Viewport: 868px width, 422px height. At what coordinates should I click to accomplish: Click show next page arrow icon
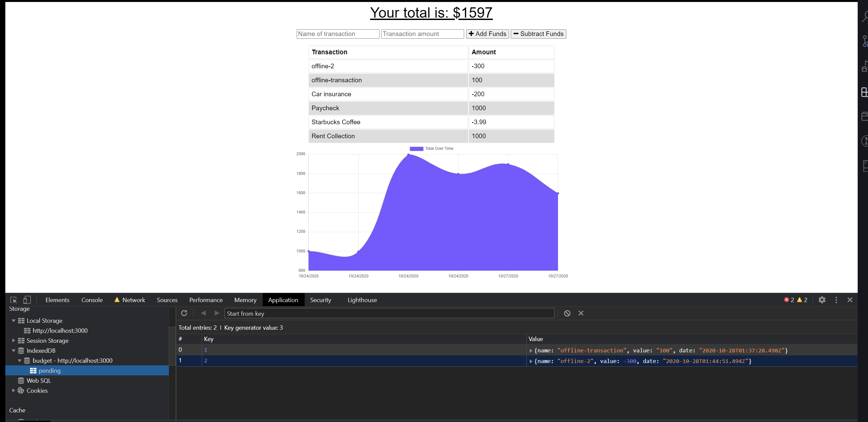point(217,313)
